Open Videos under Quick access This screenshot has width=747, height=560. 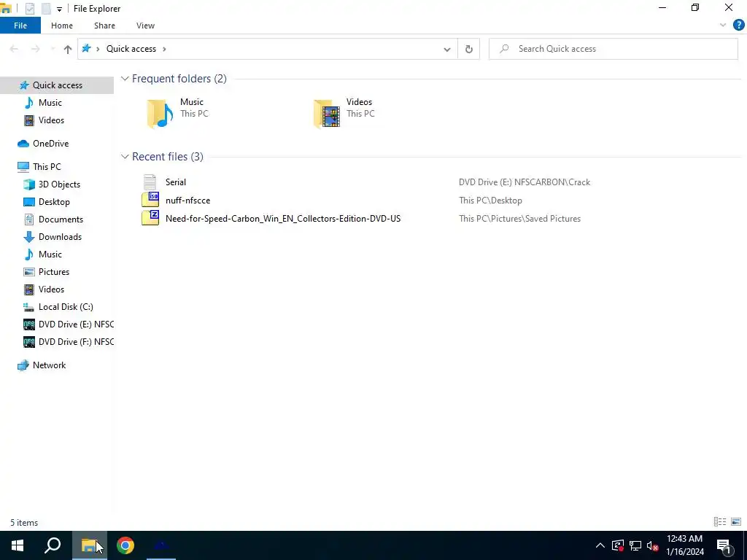click(51, 120)
